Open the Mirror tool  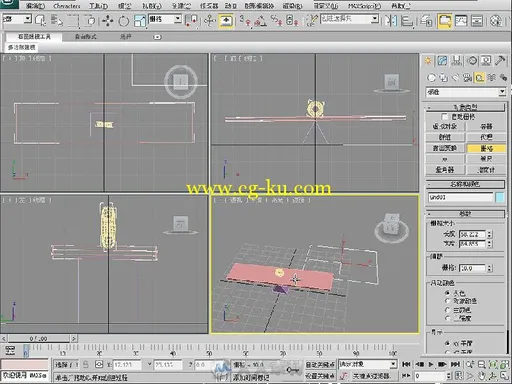(391, 21)
